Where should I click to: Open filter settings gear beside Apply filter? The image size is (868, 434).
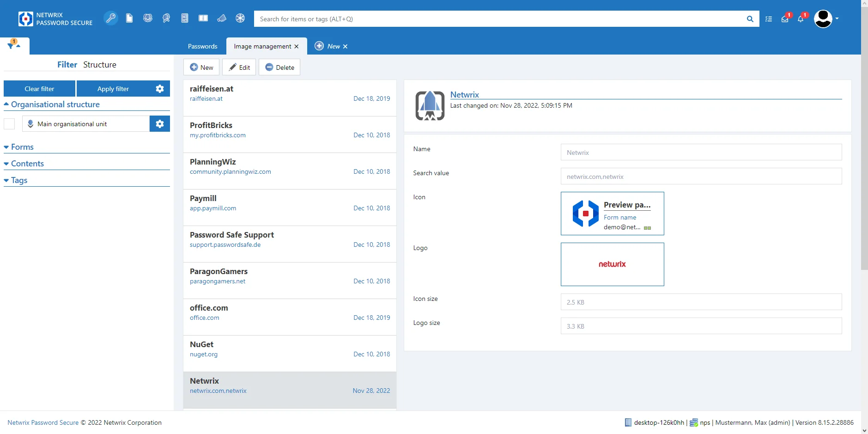[x=160, y=89]
